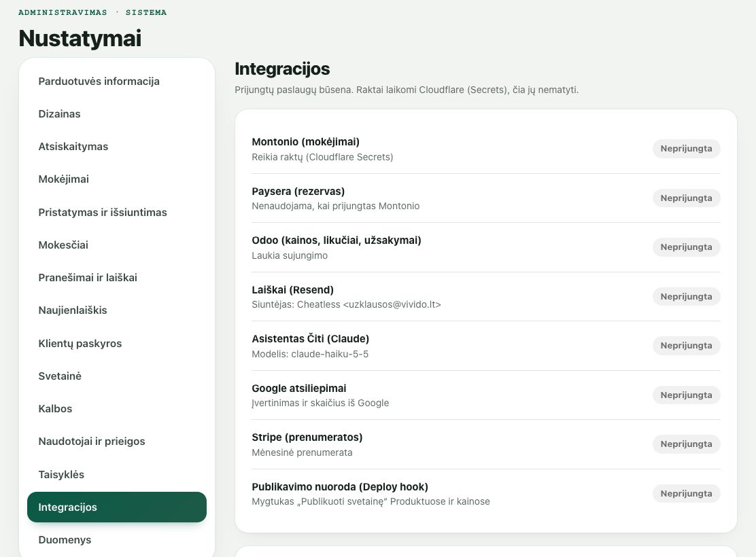The width and height of the screenshot is (756, 557).
Task: Open Pranešimai ir laiškai section
Action: (117, 278)
